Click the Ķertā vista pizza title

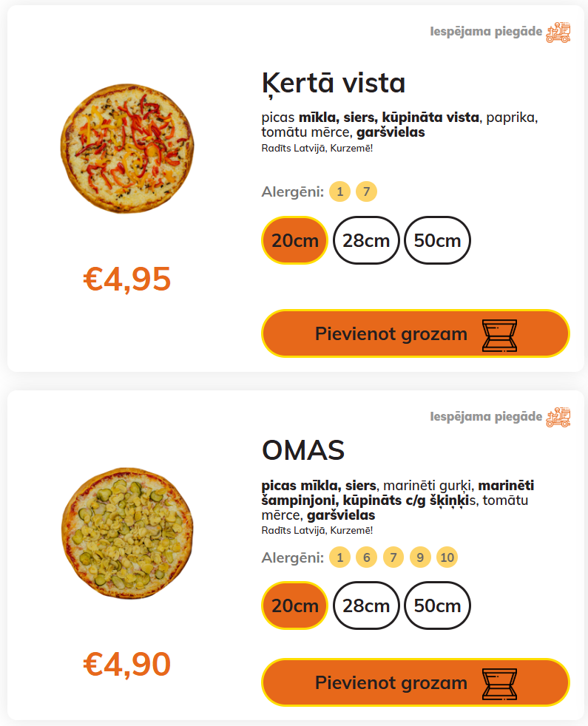click(334, 83)
